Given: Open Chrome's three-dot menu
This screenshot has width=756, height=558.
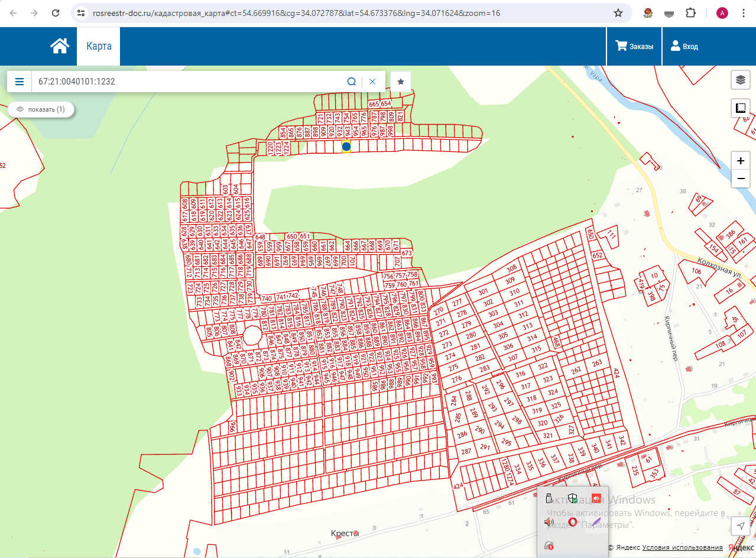Looking at the screenshot, I should (744, 13).
